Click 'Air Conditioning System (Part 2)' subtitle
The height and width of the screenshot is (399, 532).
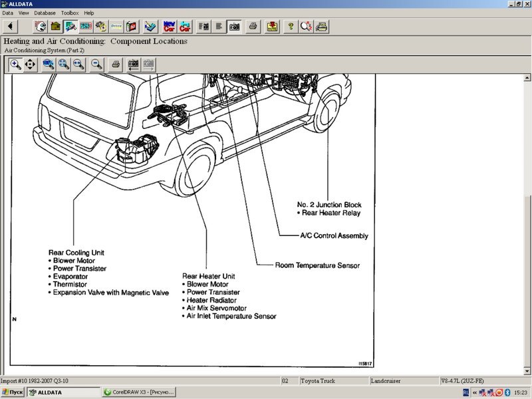coord(45,51)
